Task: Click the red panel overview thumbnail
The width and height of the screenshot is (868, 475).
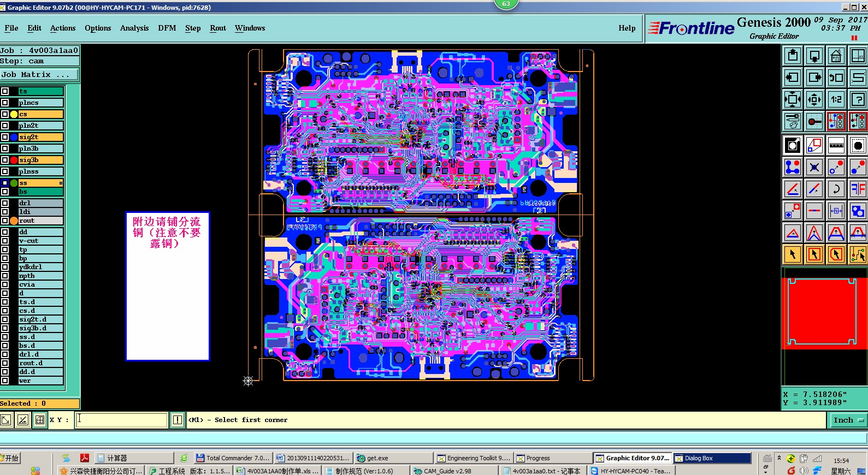Action: tap(825, 313)
